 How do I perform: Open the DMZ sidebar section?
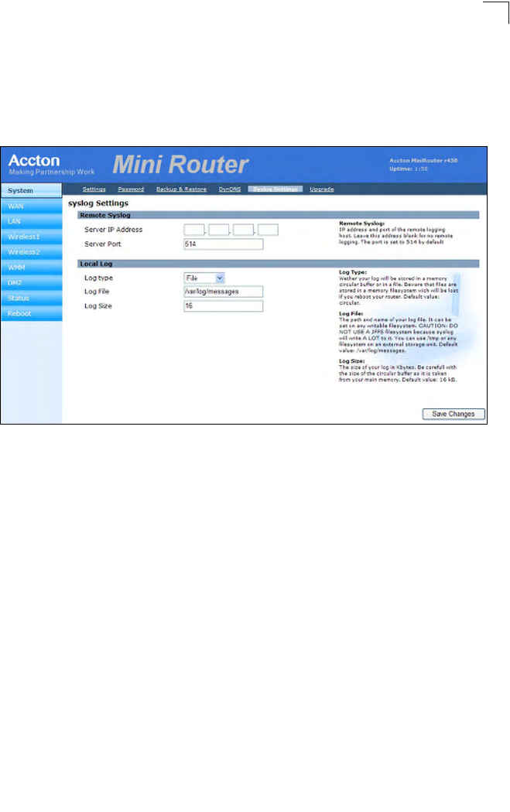click(31, 283)
